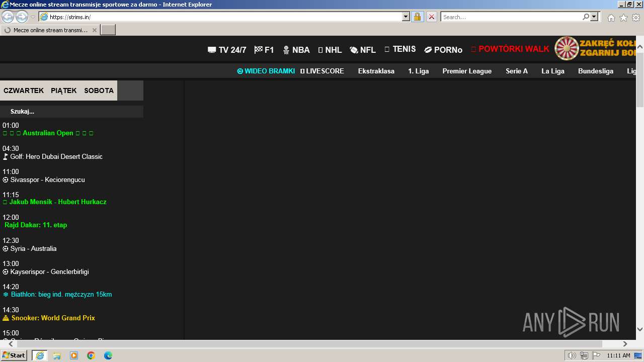Open the Tools gear icon
644x362 pixels.
(x=636, y=18)
